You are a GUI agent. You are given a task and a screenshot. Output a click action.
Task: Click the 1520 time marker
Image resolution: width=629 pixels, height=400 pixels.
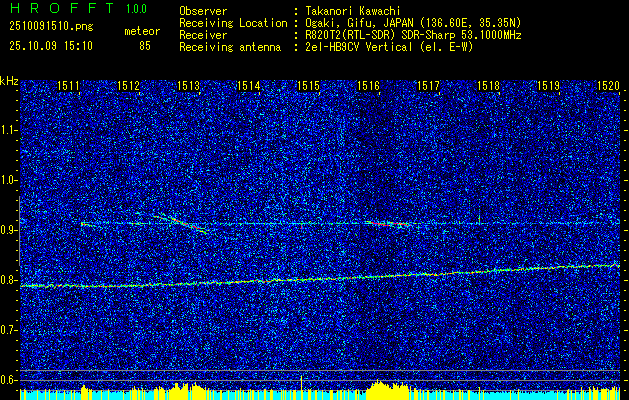(608, 87)
